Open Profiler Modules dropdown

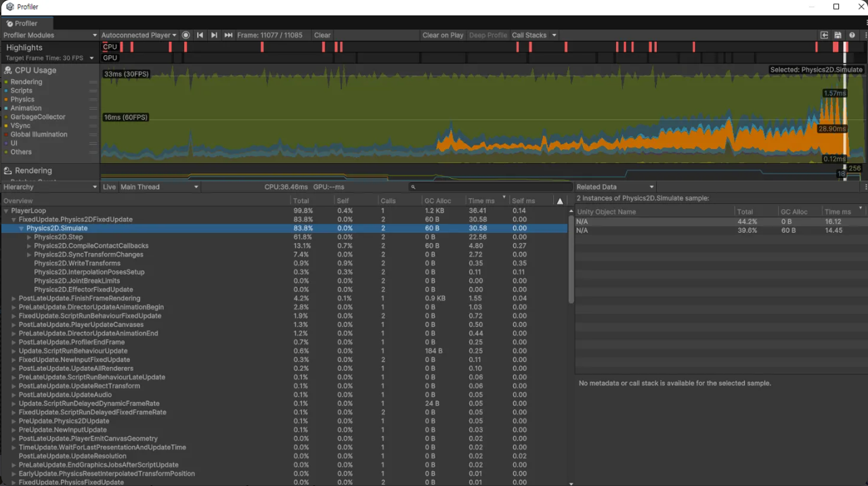click(x=49, y=35)
